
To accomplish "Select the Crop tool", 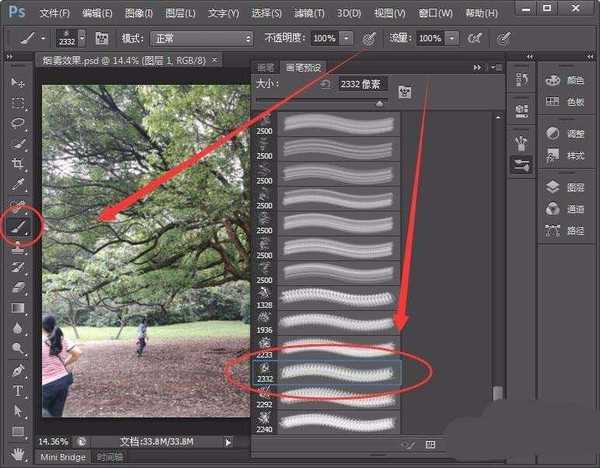I will tap(18, 164).
